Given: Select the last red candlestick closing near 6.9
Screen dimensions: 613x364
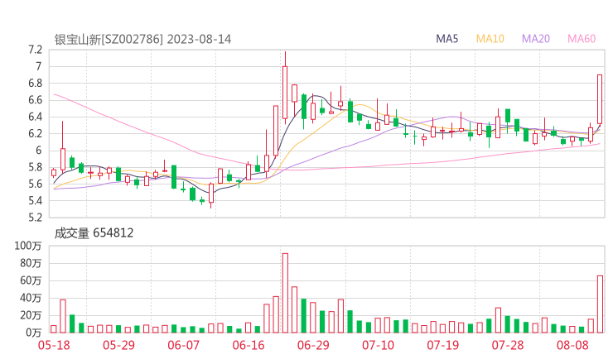Looking at the screenshot, I should pos(600,99).
